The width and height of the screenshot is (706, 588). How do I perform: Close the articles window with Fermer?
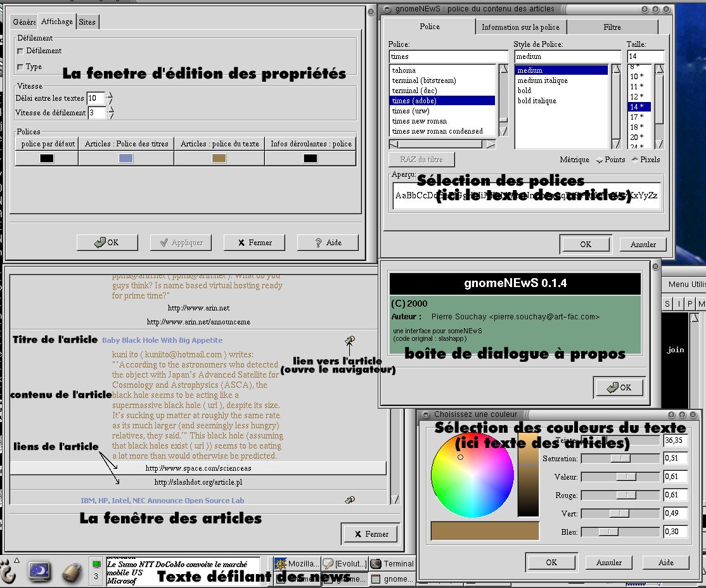pos(371,534)
